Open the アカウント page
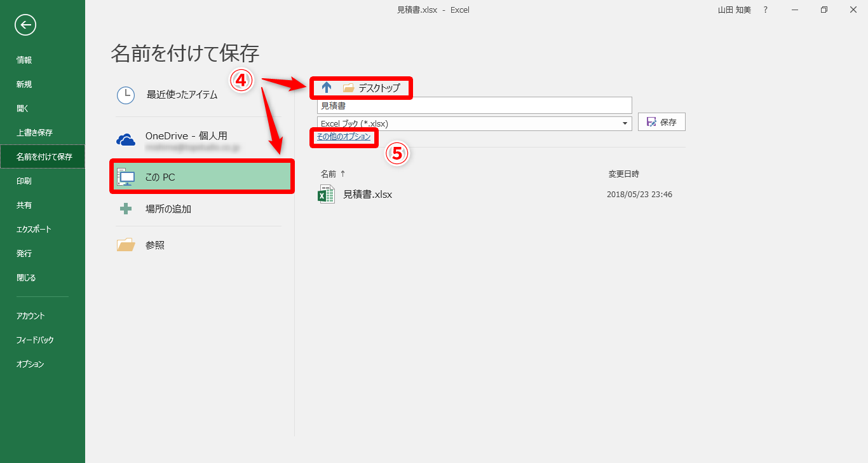Image resolution: width=868 pixels, height=463 pixels. 31,315
